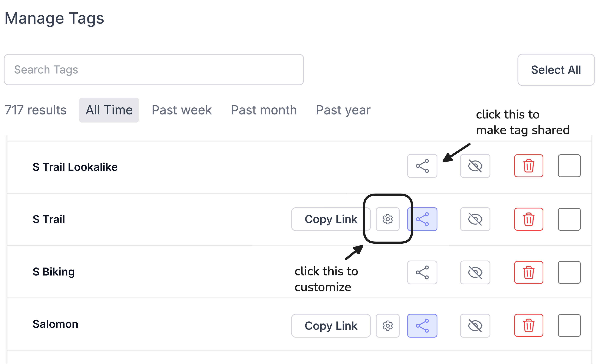Toggle visibility of Salomon tag

(x=475, y=326)
